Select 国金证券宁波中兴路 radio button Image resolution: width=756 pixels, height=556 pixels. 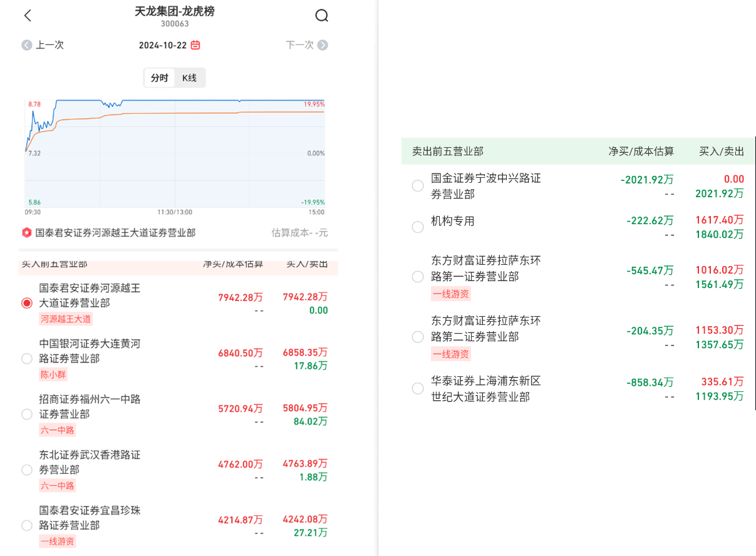pyautogui.click(x=418, y=186)
